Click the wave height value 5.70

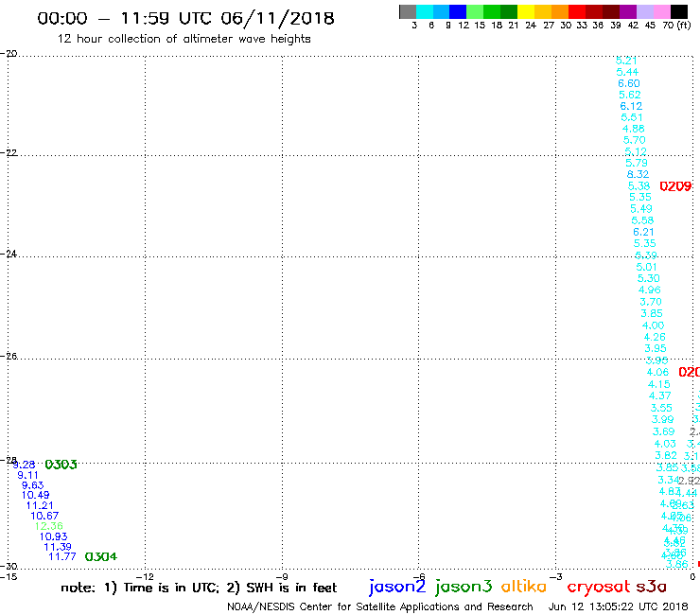point(635,140)
